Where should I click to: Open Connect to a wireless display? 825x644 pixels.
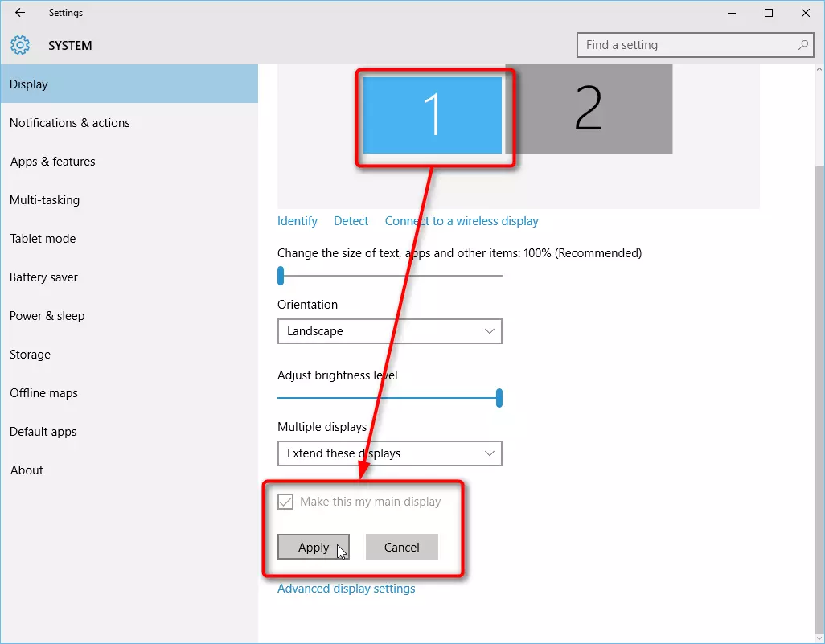(x=462, y=221)
